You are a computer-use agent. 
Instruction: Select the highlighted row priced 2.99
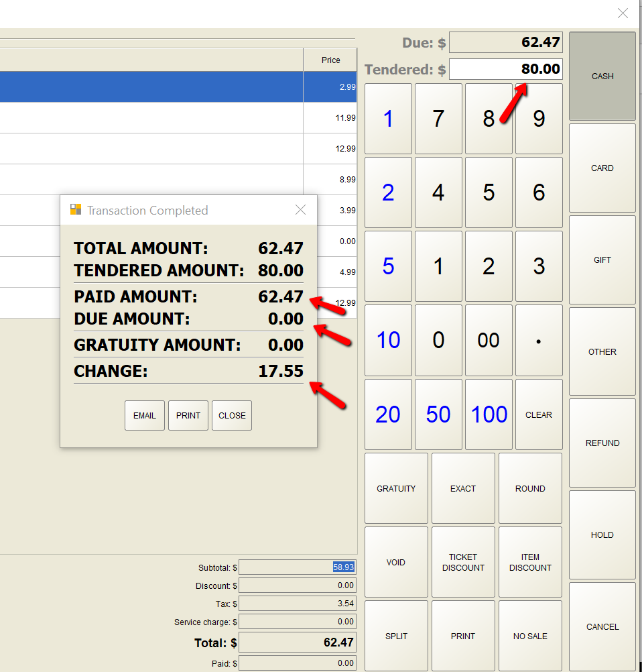178,87
